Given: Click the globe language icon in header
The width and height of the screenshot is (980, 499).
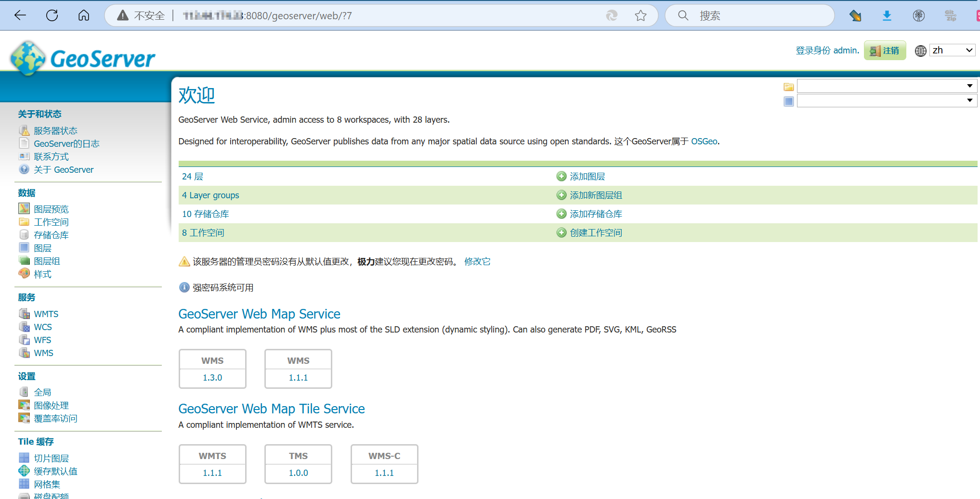Looking at the screenshot, I should click(920, 50).
